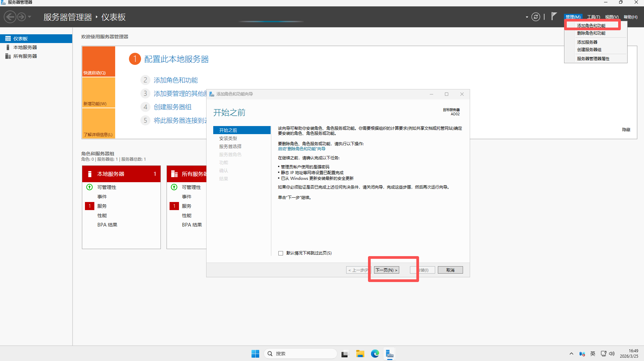Expand the dropdown arrow beside refresh icon
This screenshot has height=361, width=644.
526,17
